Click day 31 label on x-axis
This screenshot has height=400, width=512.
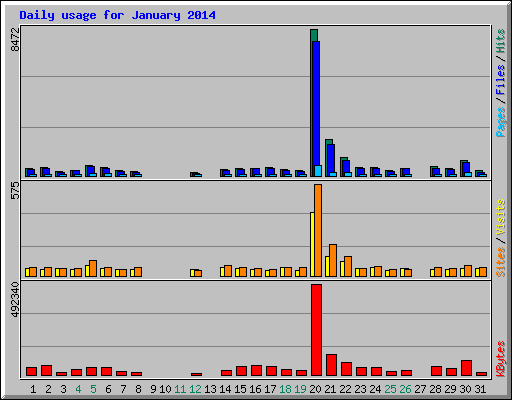point(480,389)
